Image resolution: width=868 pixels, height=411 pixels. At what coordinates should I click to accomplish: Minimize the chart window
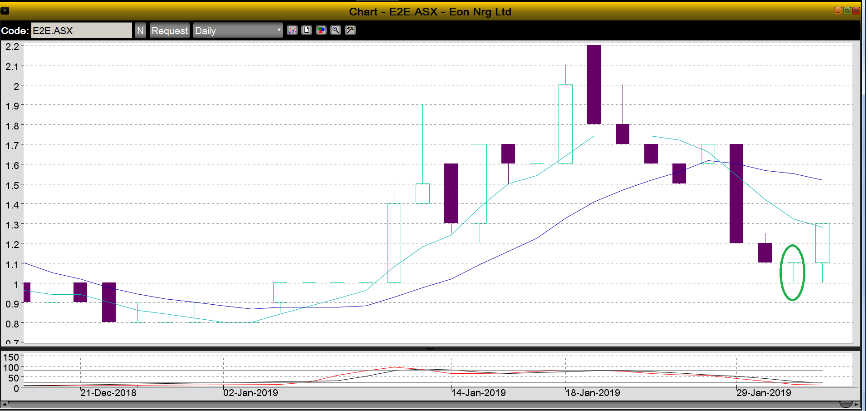[x=838, y=11]
